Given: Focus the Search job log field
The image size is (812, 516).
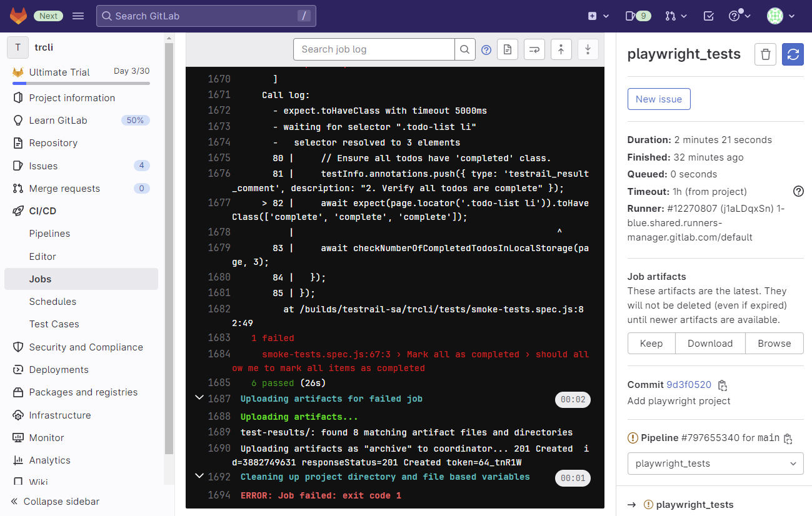Looking at the screenshot, I should 374,49.
